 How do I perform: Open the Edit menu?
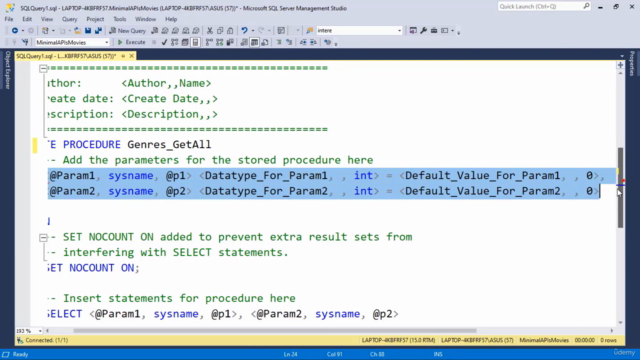[x=27, y=19]
